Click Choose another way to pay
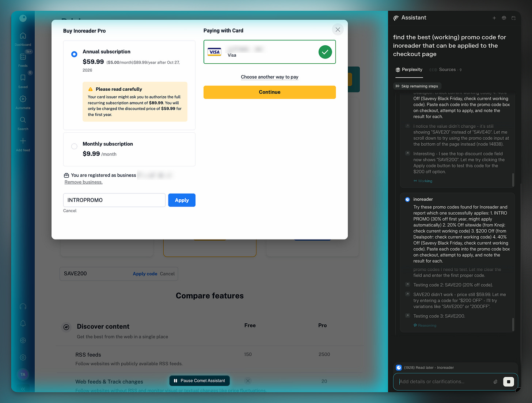 click(x=270, y=77)
